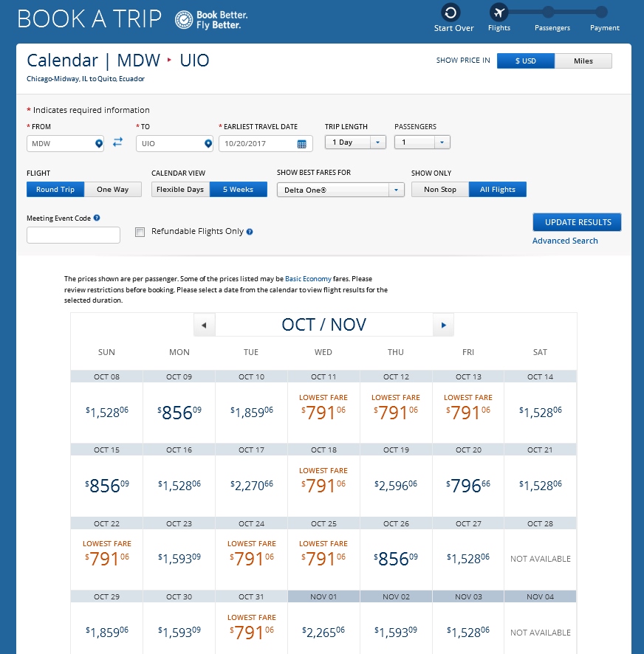Screen dimensions: 644x654
Task: Open the Show Best Fares For dropdown
Action: coord(397,190)
